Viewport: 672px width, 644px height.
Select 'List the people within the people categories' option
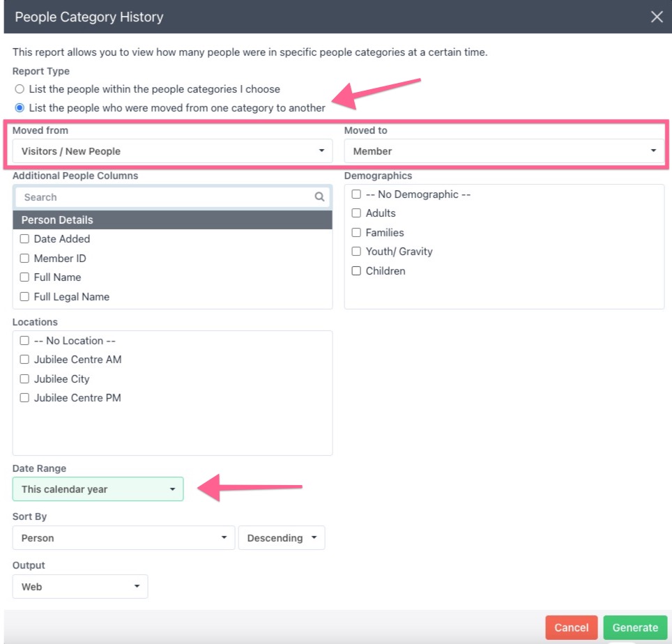pyautogui.click(x=20, y=89)
